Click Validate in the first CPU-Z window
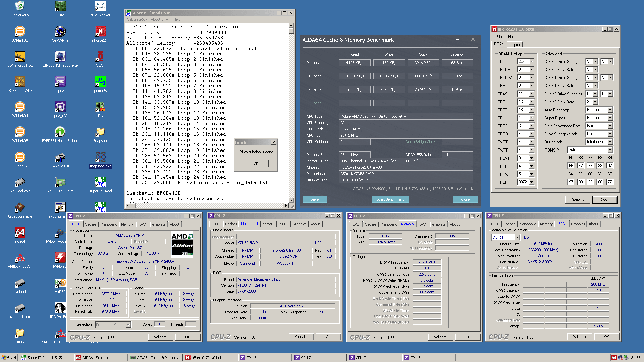Image resolution: width=644 pixels, height=362 pixels. click(x=160, y=337)
